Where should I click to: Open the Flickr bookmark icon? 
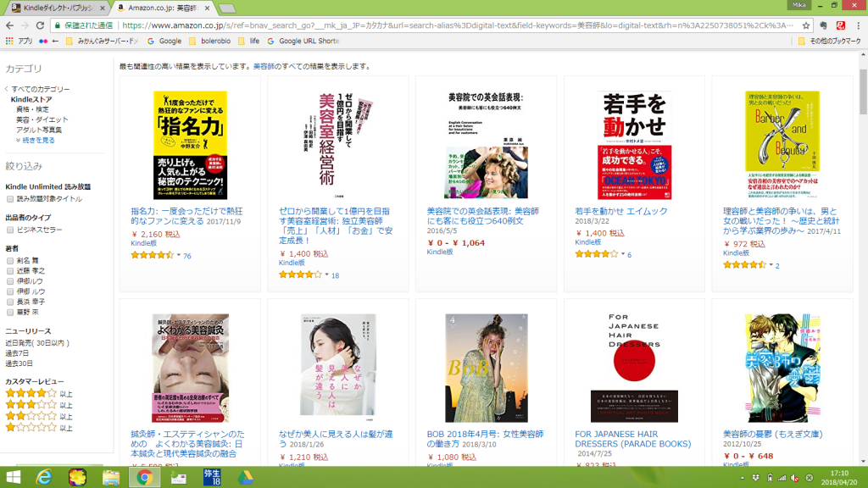pyautogui.click(x=43, y=41)
